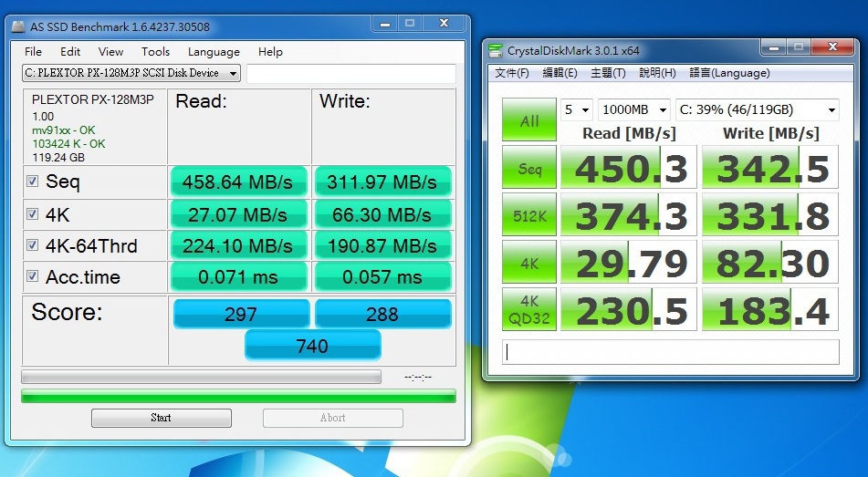
Task: Click the mv91xx - OK driver status text
Action: pos(64,130)
